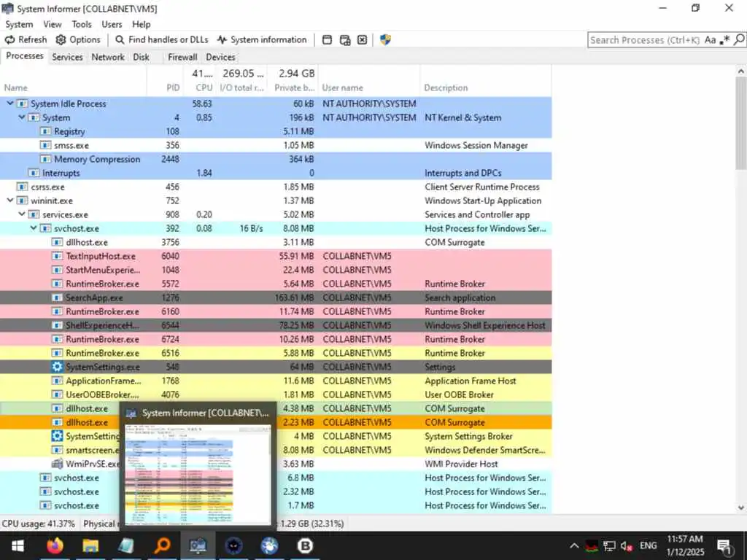
Task: Click the find window and thread icon
Action: [345, 40]
